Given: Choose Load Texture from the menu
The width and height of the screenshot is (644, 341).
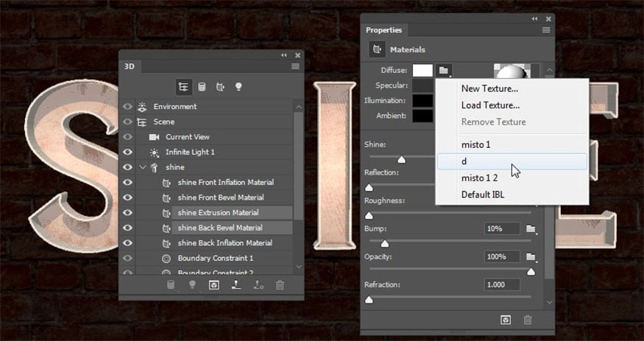Looking at the screenshot, I should point(489,105).
